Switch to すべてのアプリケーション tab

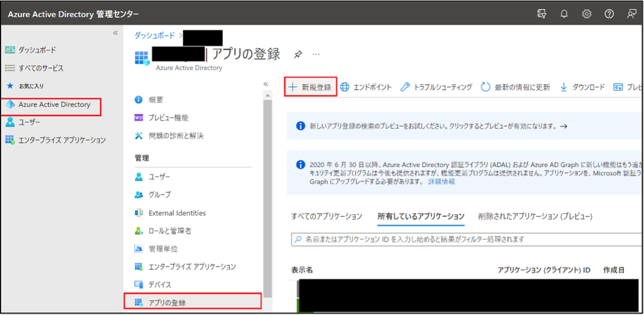[327, 216]
